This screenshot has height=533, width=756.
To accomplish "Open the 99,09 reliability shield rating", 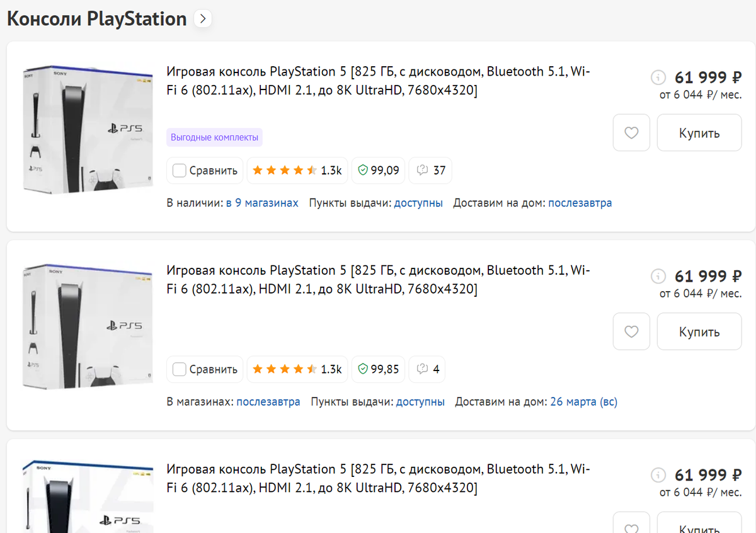I will tap(379, 170).
